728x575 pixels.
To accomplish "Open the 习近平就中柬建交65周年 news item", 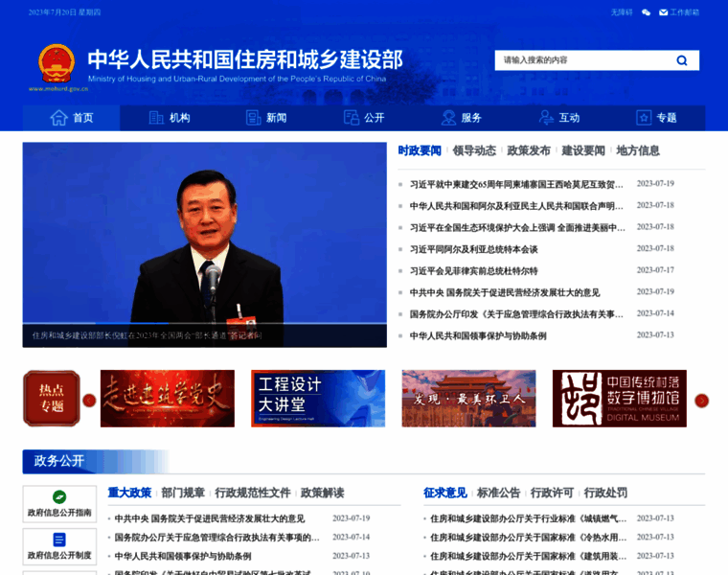I will (x=516, y=184).
